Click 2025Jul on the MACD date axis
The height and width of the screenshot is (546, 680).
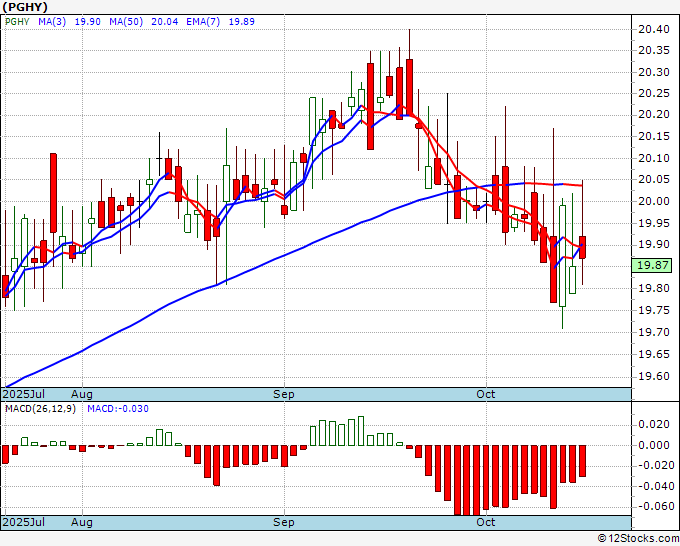point(23,522)
